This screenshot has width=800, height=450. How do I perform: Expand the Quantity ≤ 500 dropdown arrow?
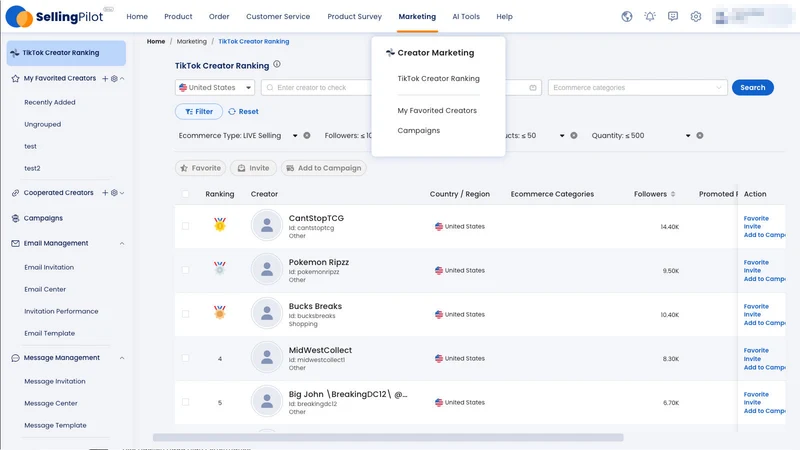688,136
